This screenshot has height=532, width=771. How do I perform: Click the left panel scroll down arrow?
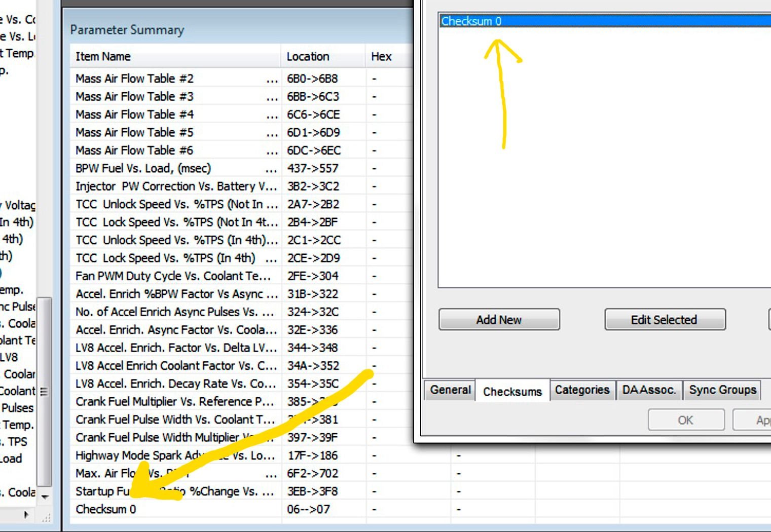point(45,497)
